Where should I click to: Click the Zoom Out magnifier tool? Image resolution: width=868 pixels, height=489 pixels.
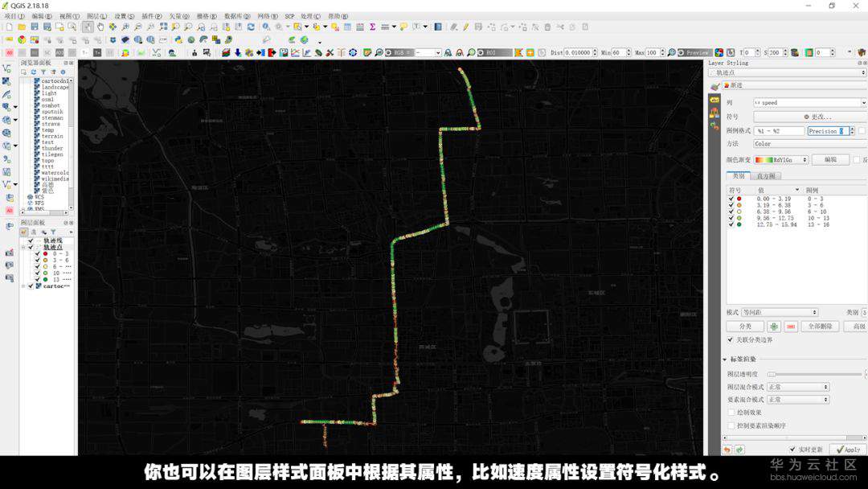(x=138, y=27)
